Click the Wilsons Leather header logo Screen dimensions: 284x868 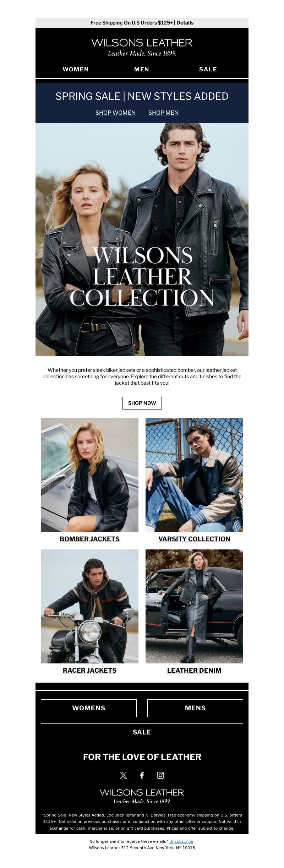[142, 47]
